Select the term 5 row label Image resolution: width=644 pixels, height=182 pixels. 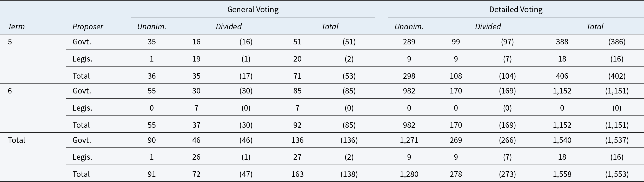coord(10,42)
